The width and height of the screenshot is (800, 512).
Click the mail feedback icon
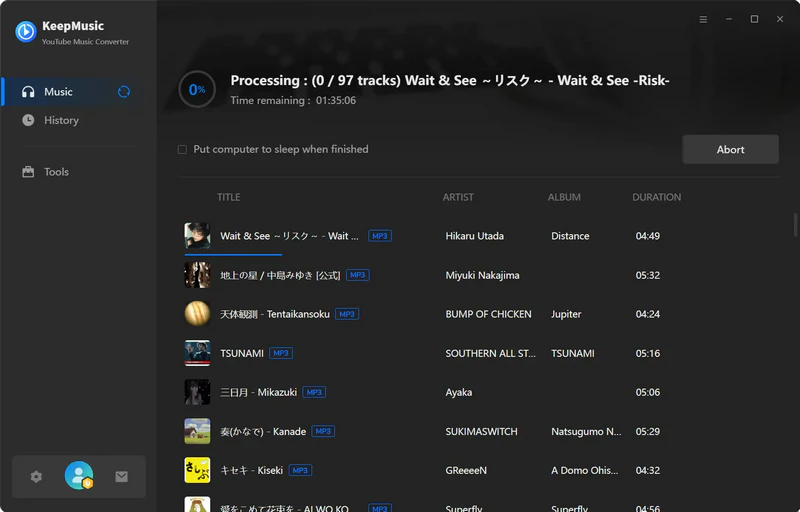point(121,477)
